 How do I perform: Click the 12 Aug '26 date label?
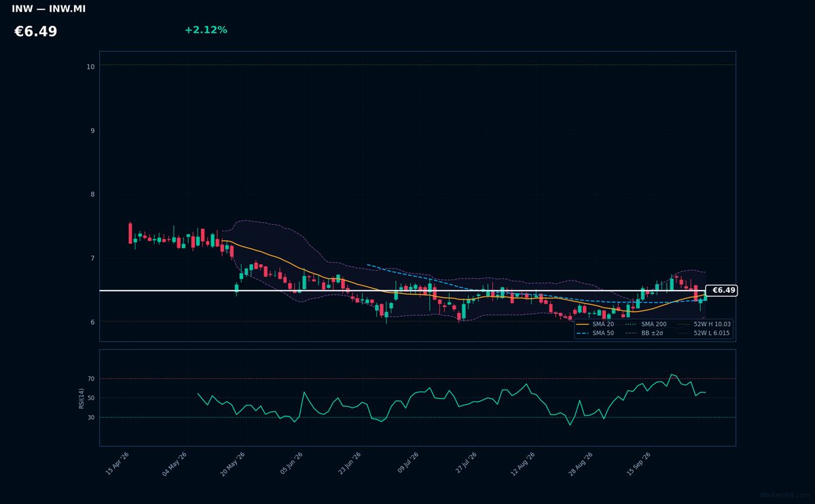click(x=522, y=463)
